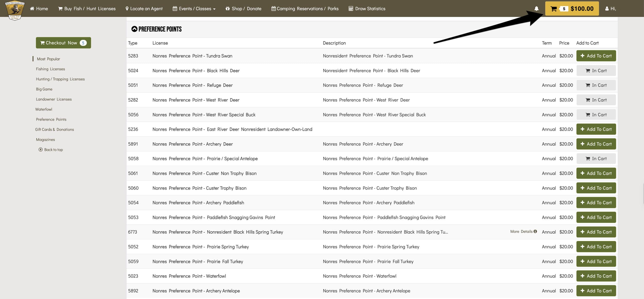Click the Back to top link
Image resolution: width=644 pixels, height=299 pixels.
(x=51, y=150)
